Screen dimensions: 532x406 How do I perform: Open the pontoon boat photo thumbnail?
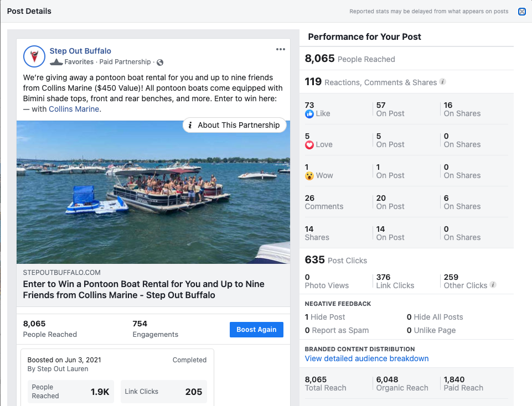click(153, 192)
